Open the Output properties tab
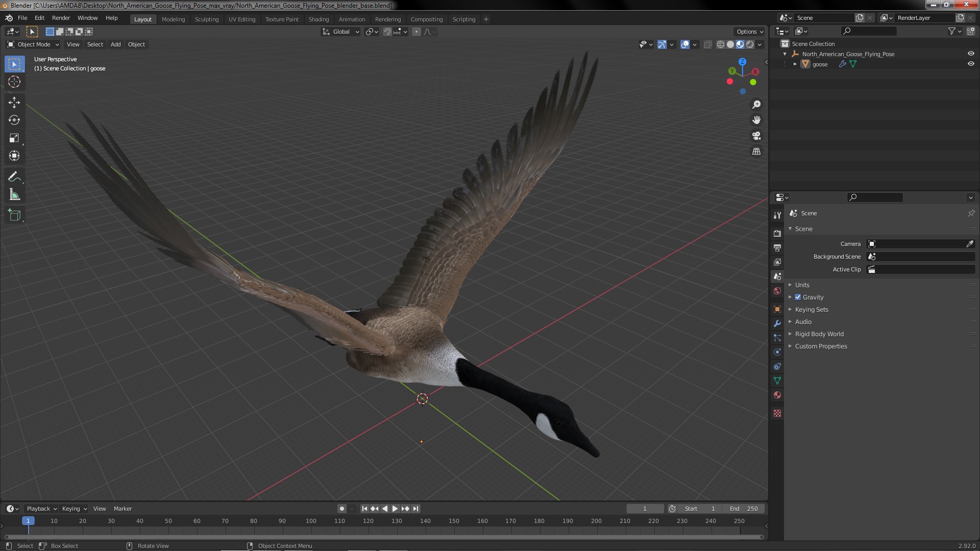The height and width of the screenshot is (551, 980). (x=777, y=247)
